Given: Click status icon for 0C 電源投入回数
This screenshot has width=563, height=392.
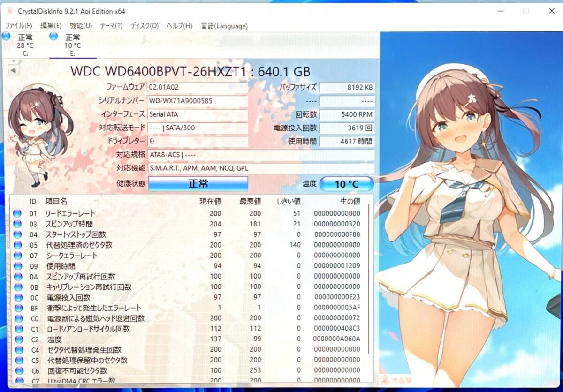Looking at the screenshot, I should pyautogui.click(x=17, y=298).
